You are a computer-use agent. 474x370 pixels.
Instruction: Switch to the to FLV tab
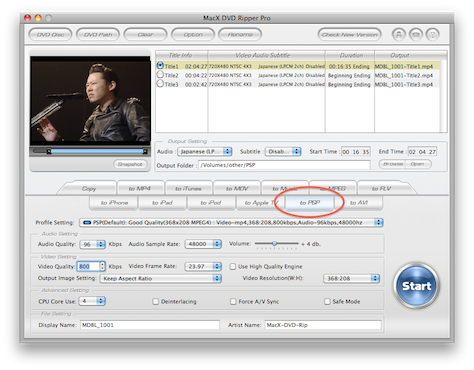click(381, 188)
